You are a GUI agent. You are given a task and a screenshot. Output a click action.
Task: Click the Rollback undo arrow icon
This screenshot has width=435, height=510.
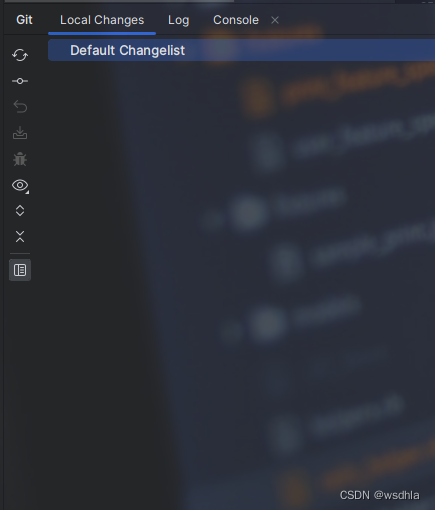click(20, 107)
